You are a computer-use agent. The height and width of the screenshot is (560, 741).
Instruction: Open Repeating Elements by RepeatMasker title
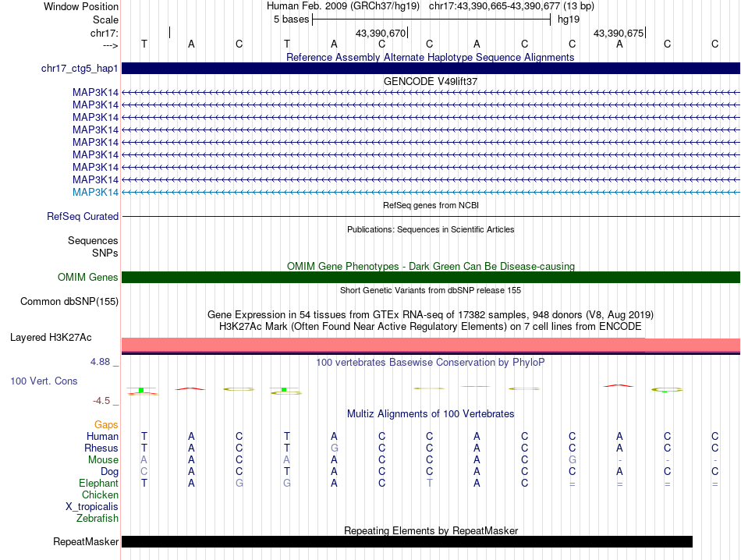(x=431, y=530)
